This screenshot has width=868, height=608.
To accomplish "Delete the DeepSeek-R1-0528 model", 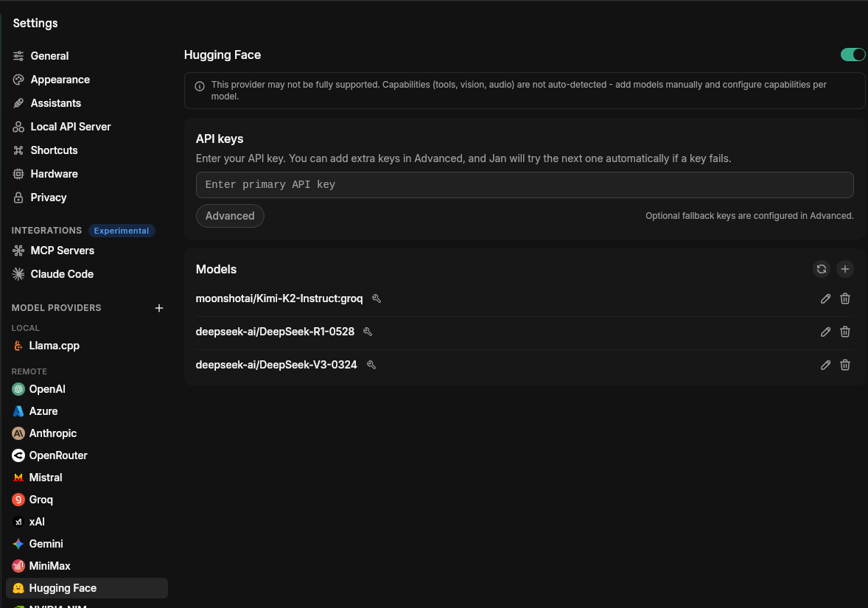I will click(x=844, y=332).
